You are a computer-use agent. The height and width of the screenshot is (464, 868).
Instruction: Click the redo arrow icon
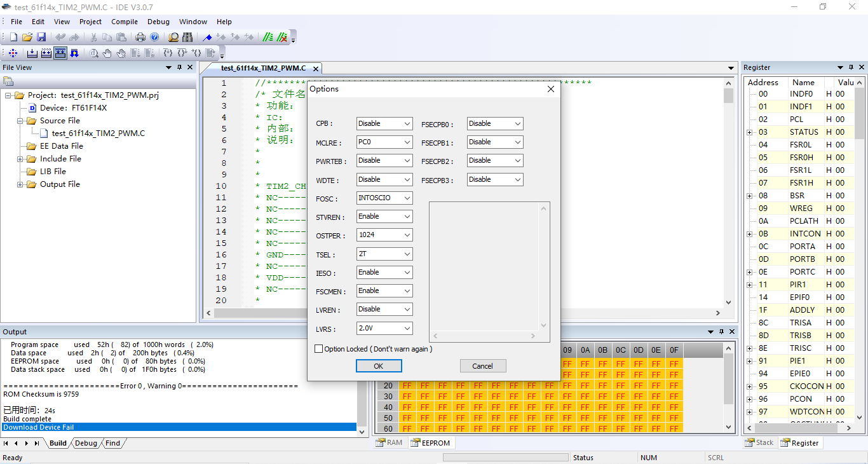(x=74, y=38)
